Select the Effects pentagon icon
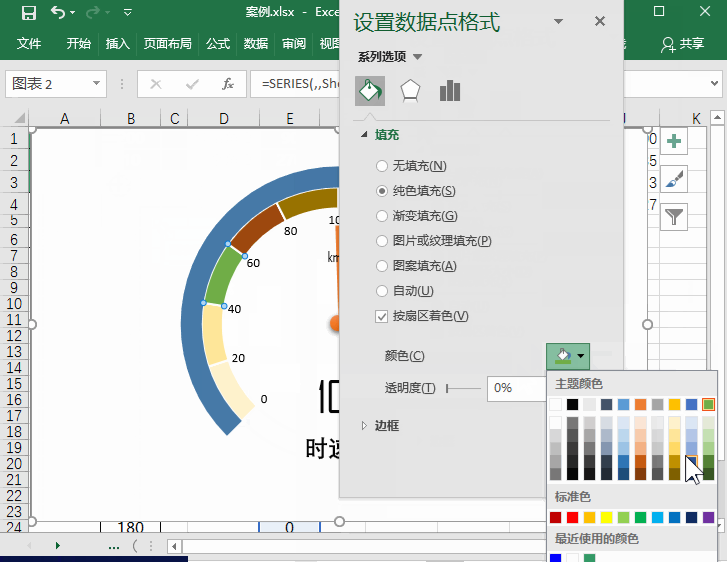 coord(410,91)
